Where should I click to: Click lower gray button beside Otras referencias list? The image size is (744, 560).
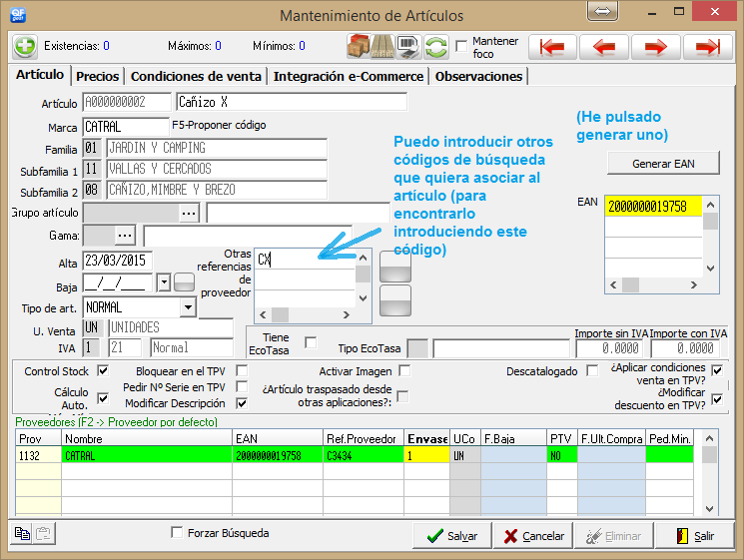[395, 300]
